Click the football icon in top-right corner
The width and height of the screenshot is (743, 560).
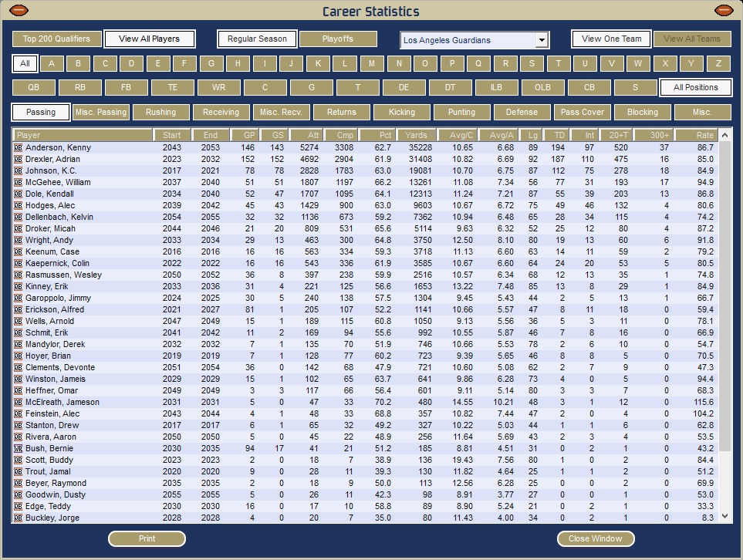pos(724,11)
